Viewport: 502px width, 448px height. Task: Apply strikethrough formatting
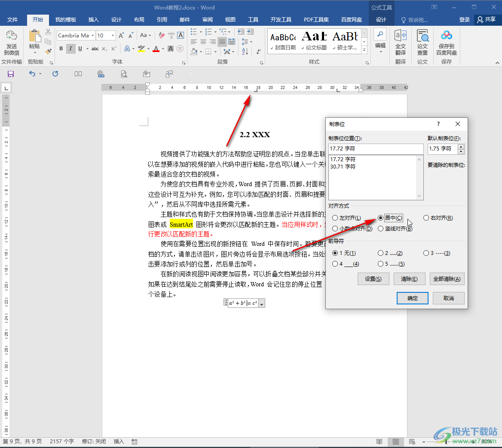(95, 49)
